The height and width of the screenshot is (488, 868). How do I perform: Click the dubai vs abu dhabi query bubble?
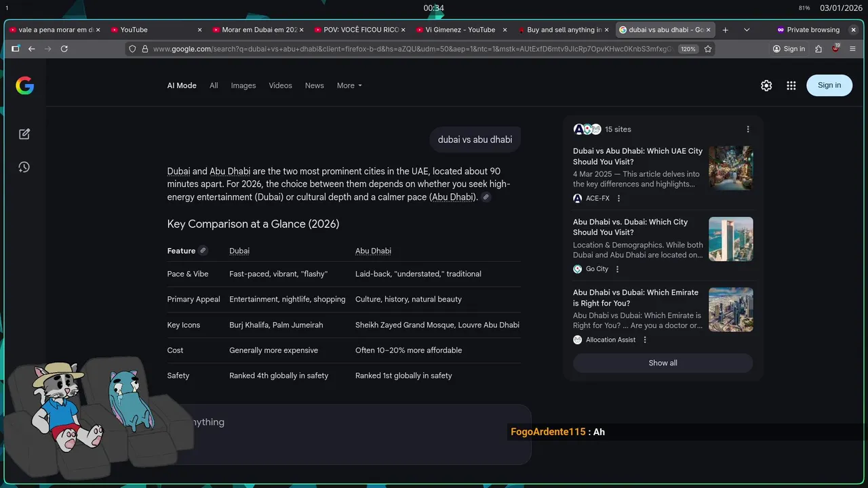pyautogui.click(x=475, y=140)
